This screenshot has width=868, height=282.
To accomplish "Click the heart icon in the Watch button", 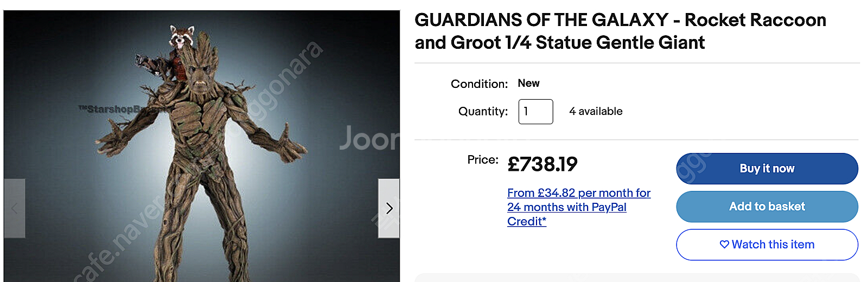I will point(724,245).
